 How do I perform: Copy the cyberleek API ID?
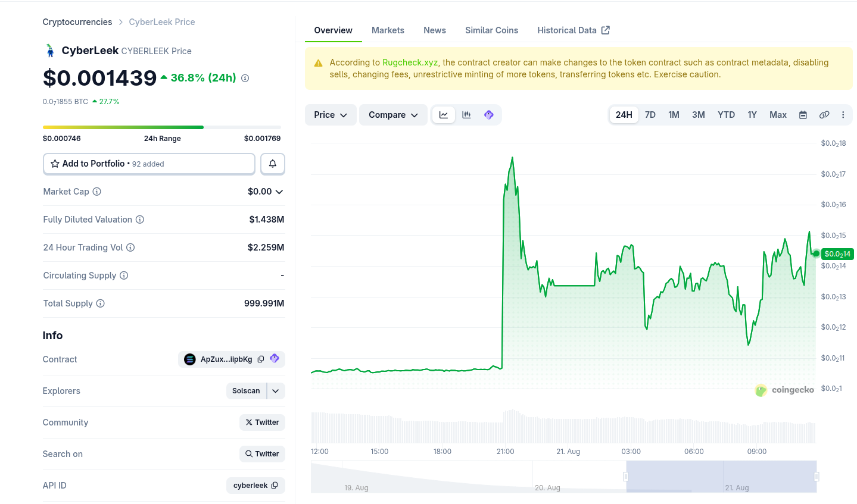click(275, 486)
